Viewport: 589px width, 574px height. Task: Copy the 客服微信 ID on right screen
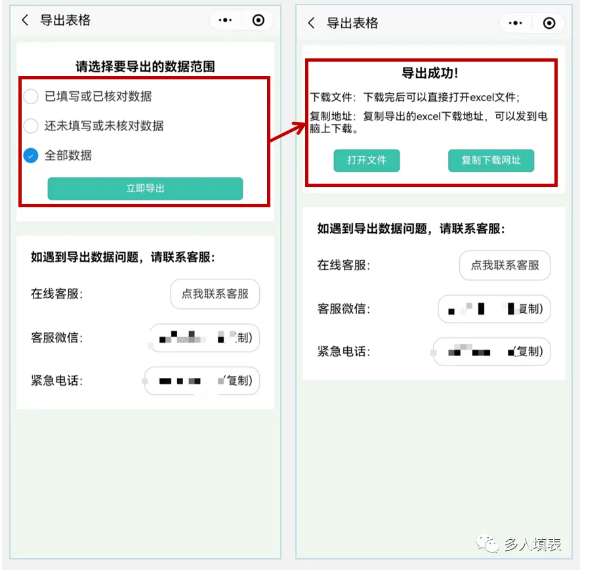[x=494, y=310]
